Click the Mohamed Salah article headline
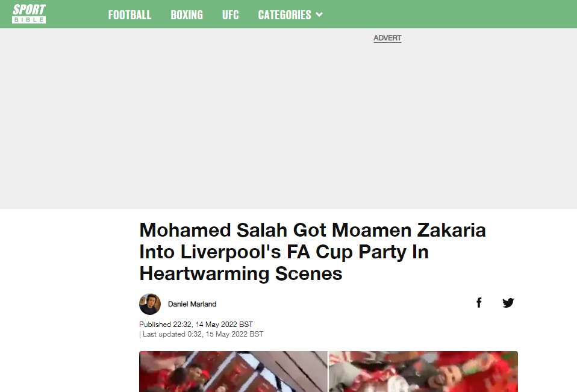The image size is (577, 392). point(313,252)
